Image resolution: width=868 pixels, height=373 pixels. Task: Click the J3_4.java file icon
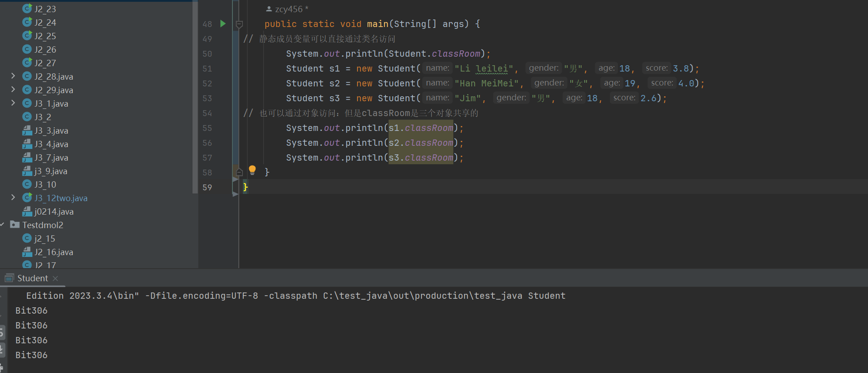[27, 144]
